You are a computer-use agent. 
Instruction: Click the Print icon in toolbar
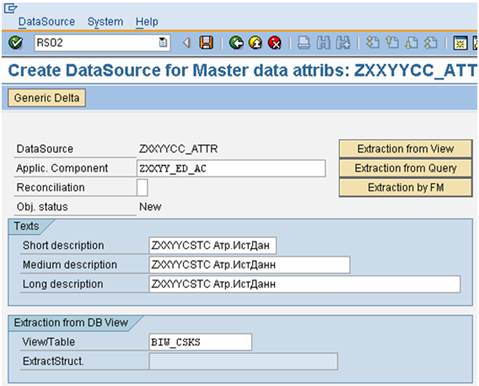(304, 43)
